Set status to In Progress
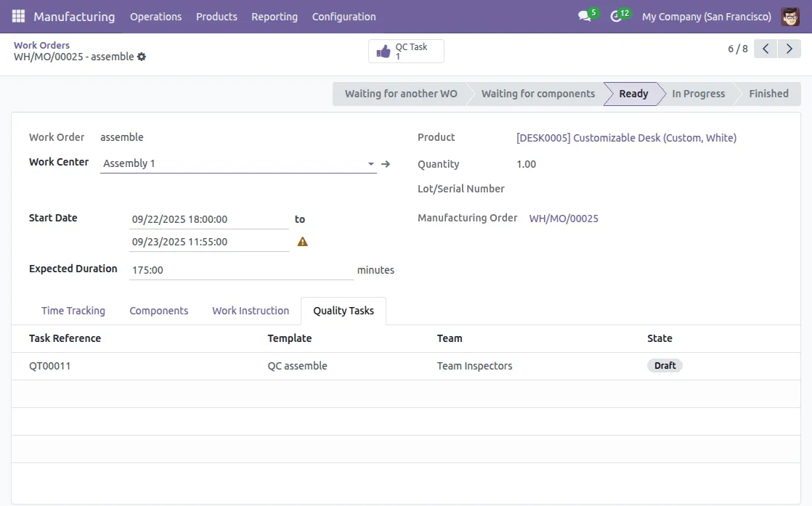This screenshot has height=506, width=812. click(x=698, y=94)
